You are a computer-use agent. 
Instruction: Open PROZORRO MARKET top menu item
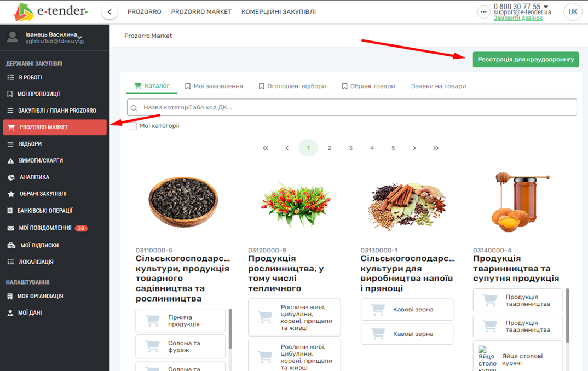[x=201, y=12]
